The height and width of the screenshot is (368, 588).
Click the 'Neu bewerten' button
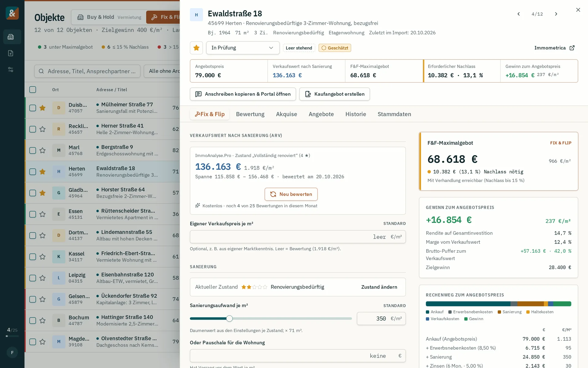click(291, 194)
